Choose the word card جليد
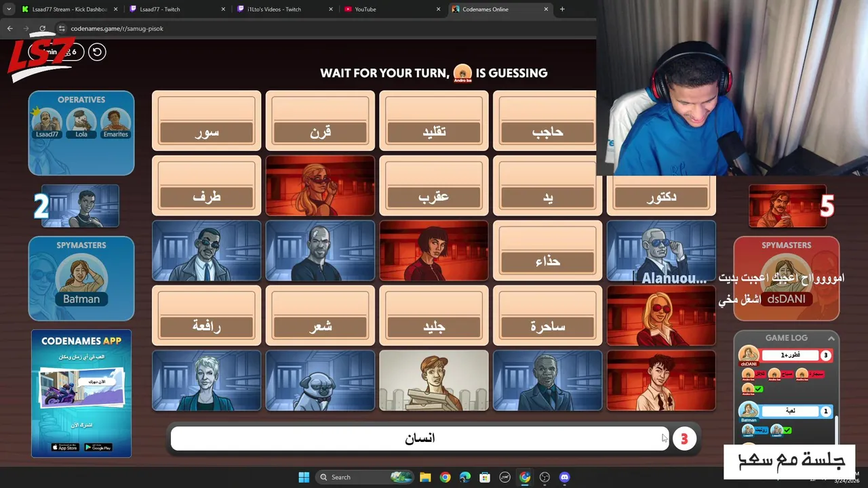 pos(434,316)
